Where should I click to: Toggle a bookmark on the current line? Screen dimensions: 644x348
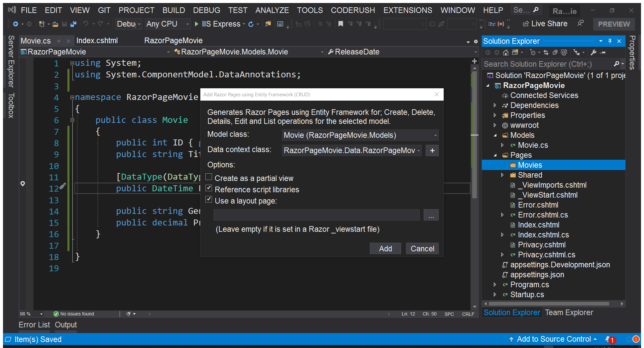(341, 24)
